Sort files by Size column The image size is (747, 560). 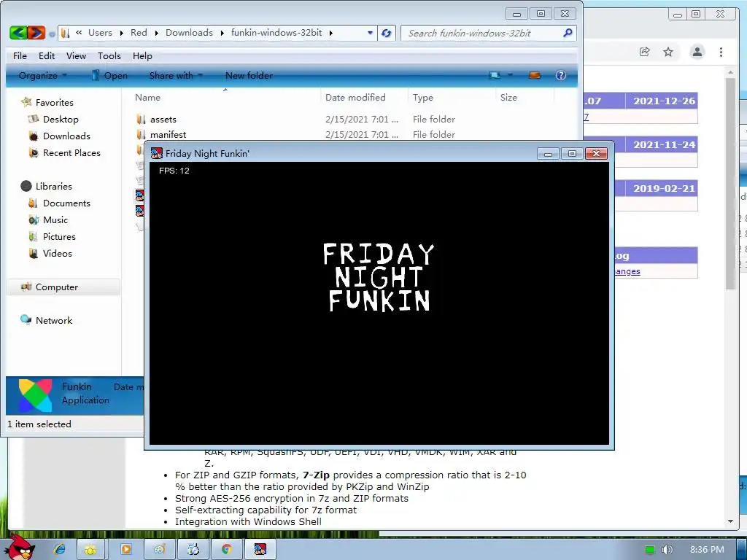(508, 97)
